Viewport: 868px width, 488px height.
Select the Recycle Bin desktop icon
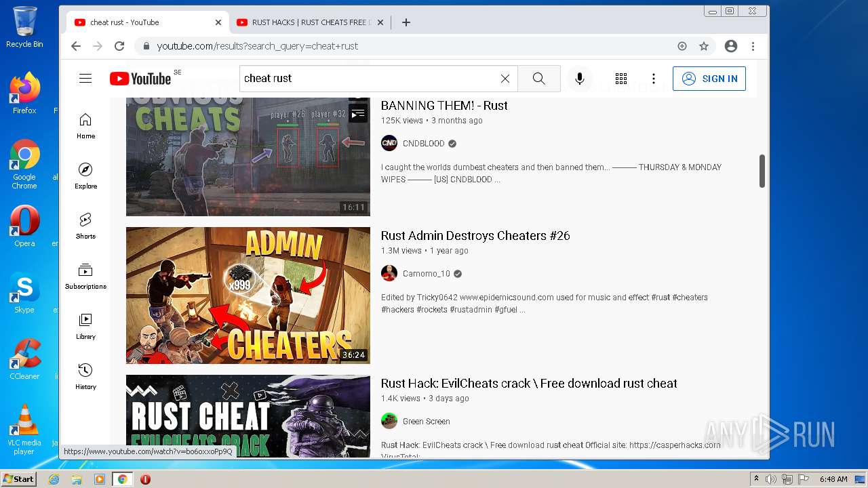point(24,27)
